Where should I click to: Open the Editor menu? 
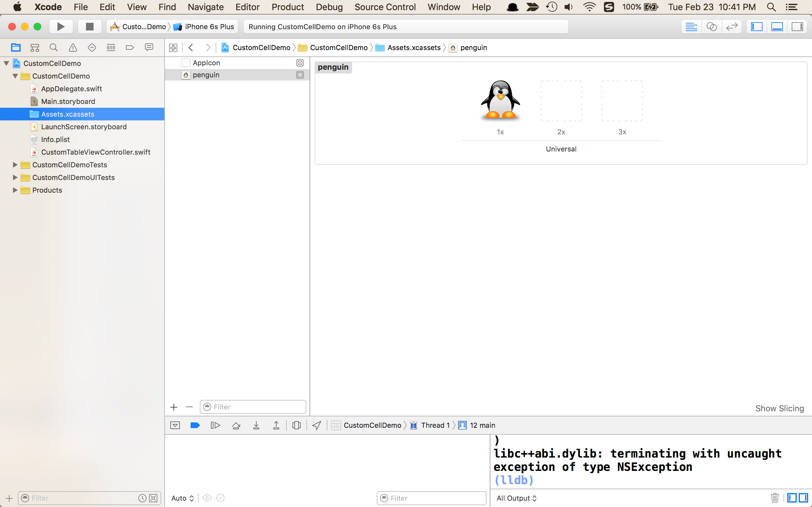coord(247,7)
